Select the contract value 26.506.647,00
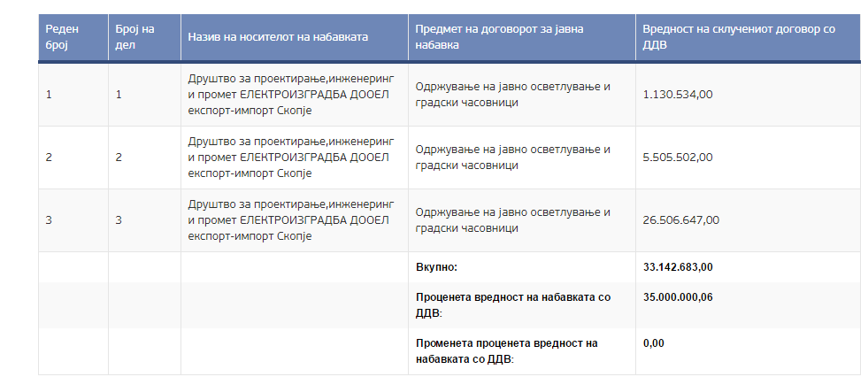This screenshot has height=377, width=868. [681, 219]
